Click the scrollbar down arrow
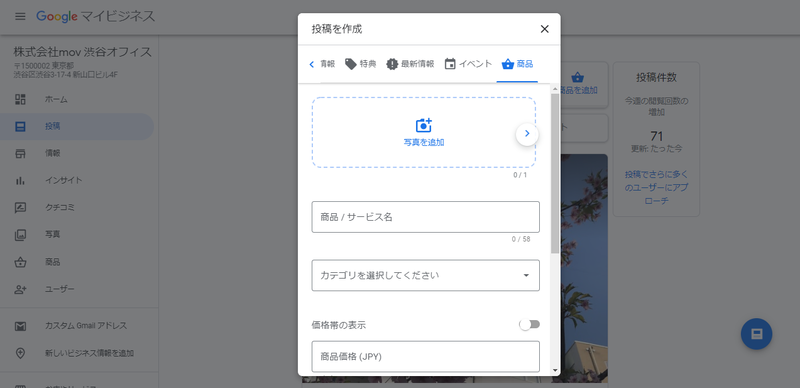The width and height of the screenshot is (800, 388). pos(555,371)
